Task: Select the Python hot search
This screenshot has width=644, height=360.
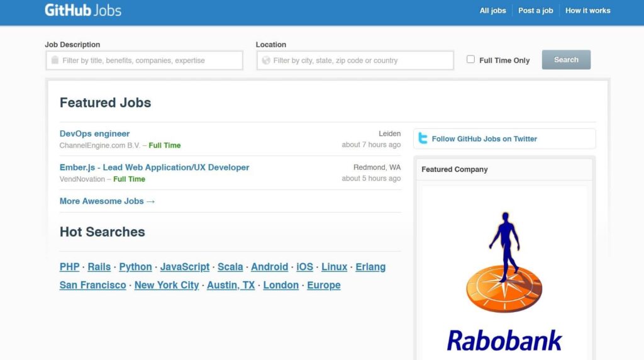Action: 136,267
